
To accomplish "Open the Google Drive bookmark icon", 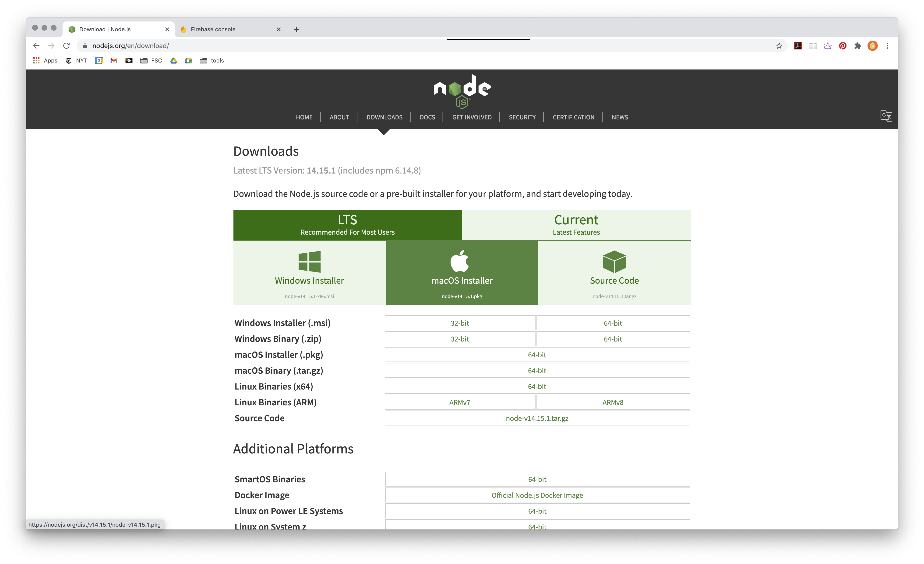I will click(174, 60).
